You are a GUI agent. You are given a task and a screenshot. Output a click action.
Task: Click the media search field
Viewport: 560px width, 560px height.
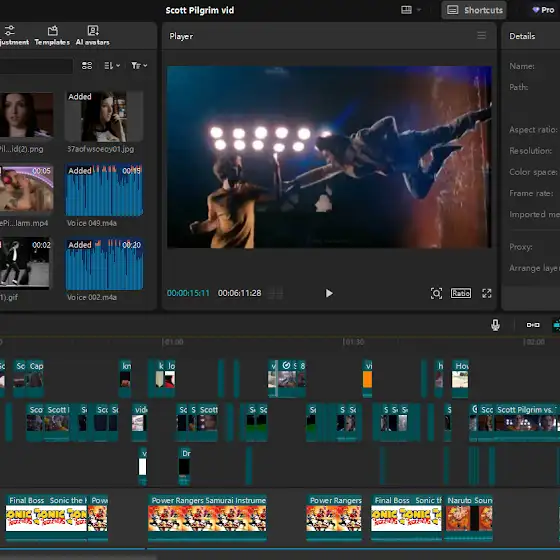[x=36, y=66]
